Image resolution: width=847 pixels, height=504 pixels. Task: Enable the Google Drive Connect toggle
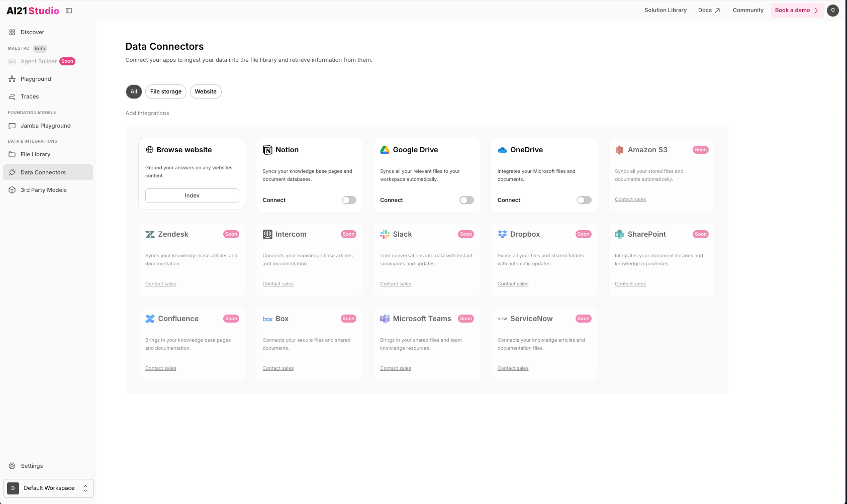coord(466,200)
